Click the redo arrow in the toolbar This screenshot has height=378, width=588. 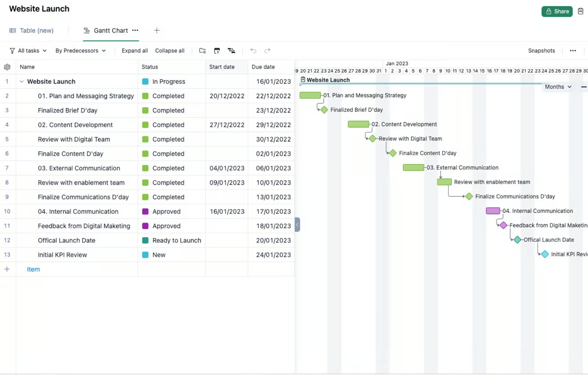pos(267,51)
